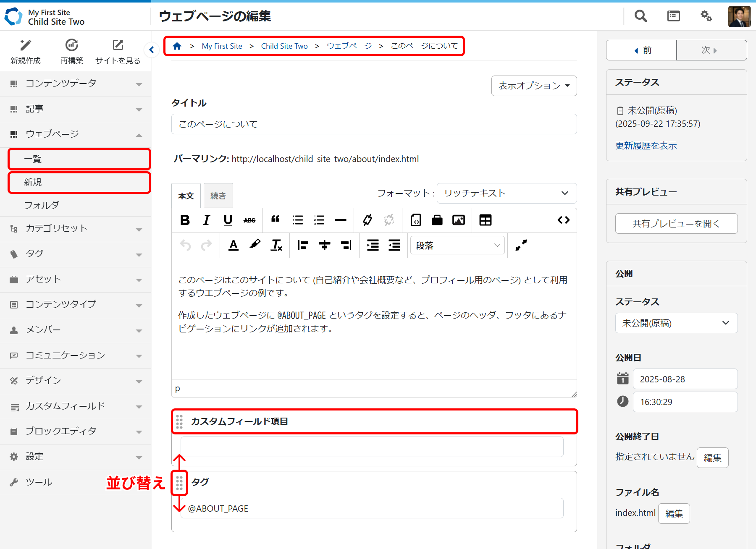
Task: Open the 表示オプション dropdown
Action: [534, 86]
